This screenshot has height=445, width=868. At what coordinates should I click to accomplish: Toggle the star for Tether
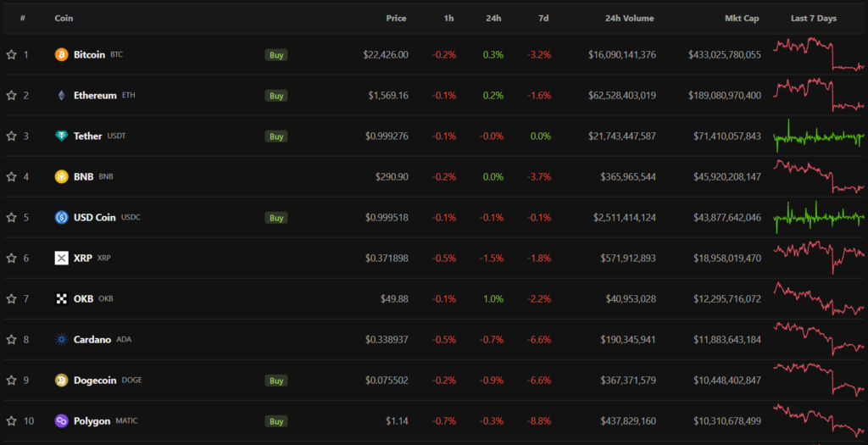coord(11,136)
